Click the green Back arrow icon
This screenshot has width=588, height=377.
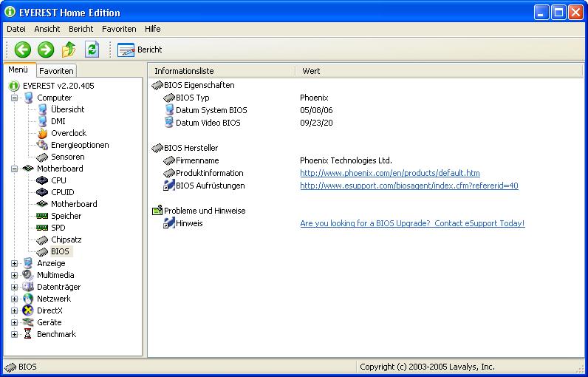22,50
